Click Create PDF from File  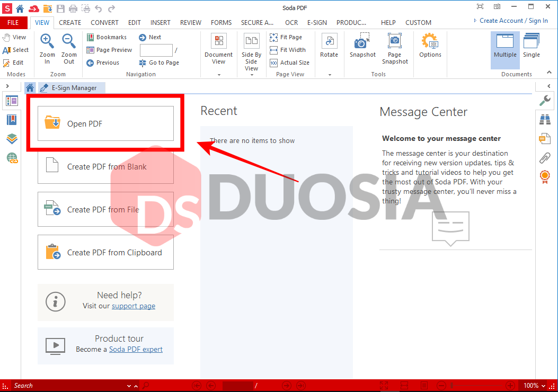point(105,210)
